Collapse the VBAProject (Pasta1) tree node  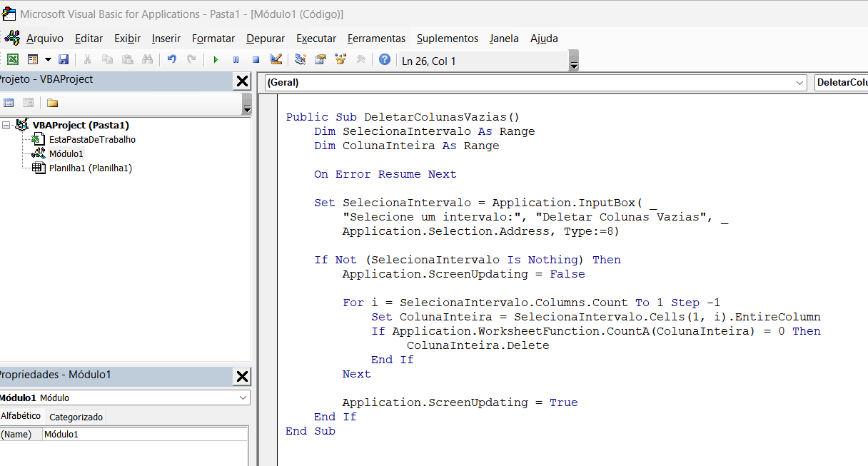(x=6, y=126)
